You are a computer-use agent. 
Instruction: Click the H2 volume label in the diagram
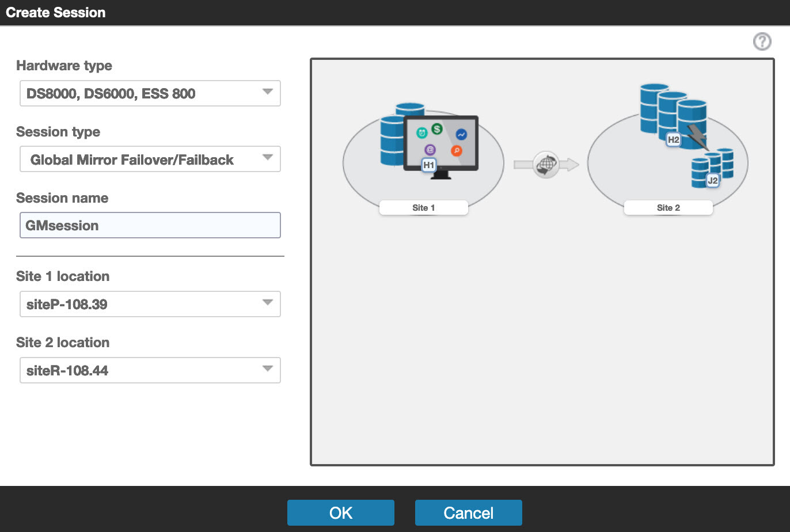674,139
